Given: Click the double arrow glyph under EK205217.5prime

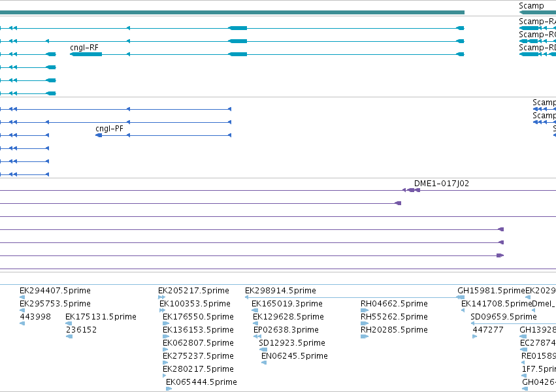Looking at the screenshot, I should (x=161, y=297).
